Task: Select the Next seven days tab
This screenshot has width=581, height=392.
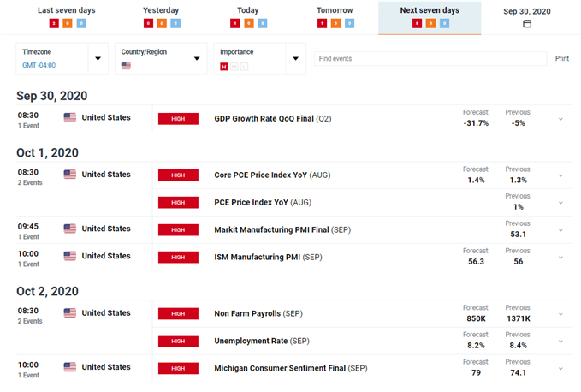Action: 430,17
